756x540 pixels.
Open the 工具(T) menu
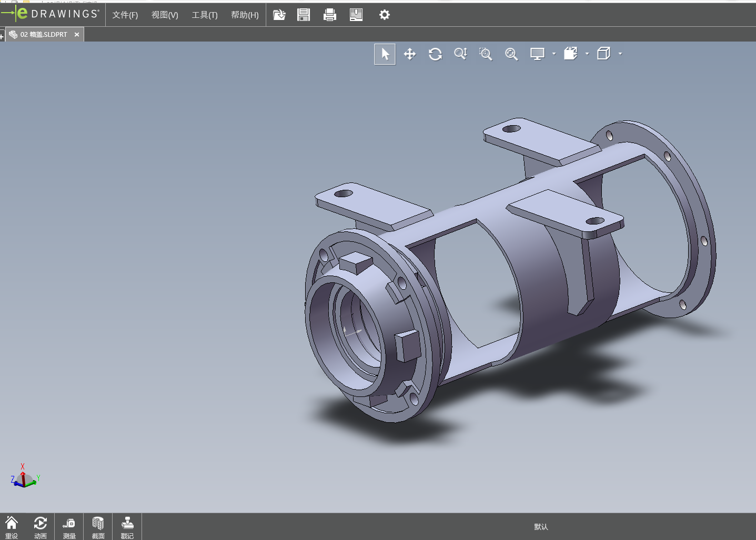pos(204,15)
